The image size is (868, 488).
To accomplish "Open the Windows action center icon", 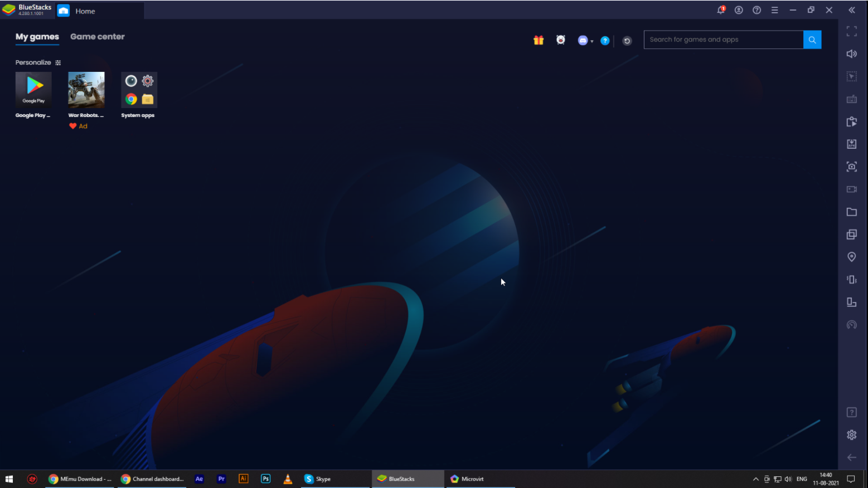I will [x=851, y=479].
